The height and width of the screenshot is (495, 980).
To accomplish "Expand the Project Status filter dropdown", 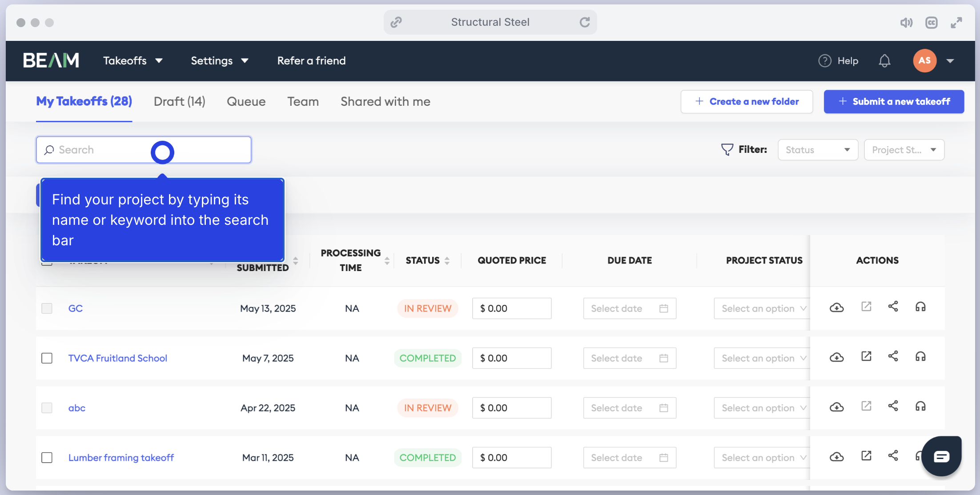I will [x=904, y=150].
